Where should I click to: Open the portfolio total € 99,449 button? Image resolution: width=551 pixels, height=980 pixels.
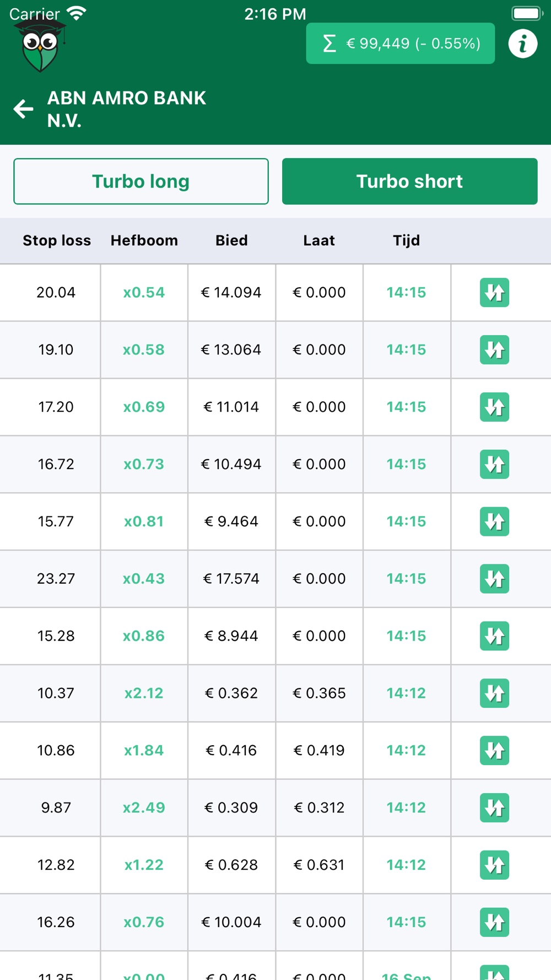pyautogui.click(x=401, y=44)
